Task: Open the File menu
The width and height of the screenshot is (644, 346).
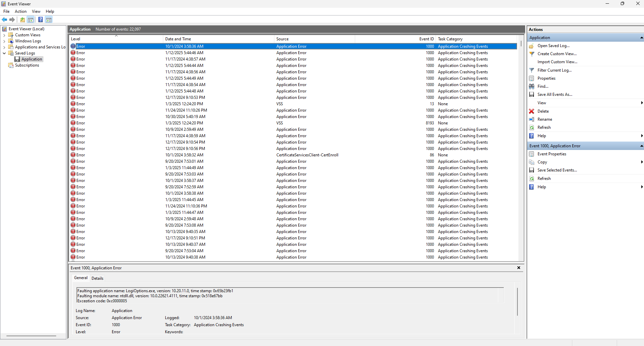Action: (6, 11)
